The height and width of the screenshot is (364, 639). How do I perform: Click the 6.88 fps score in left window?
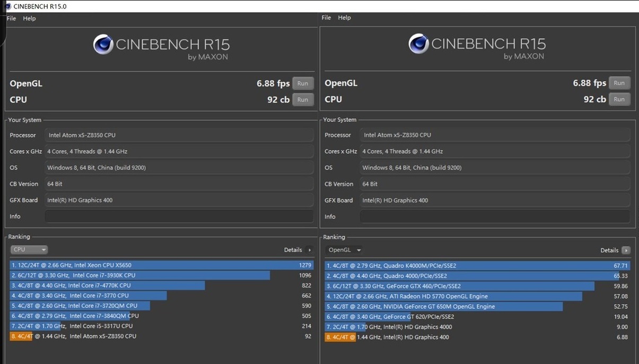click(x=273, y=84)
